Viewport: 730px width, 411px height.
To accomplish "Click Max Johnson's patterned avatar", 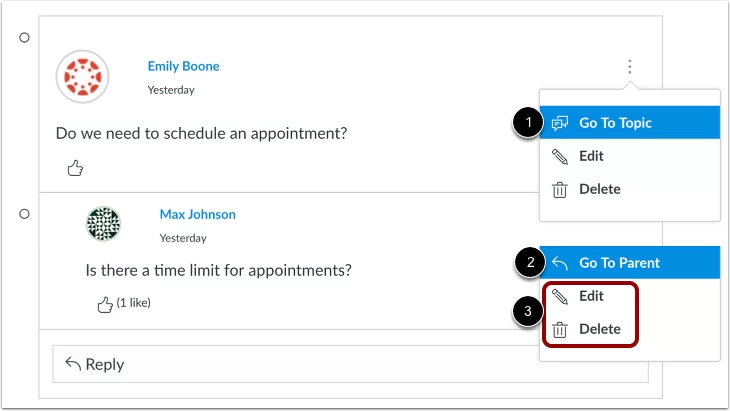I will coord(103,224).
